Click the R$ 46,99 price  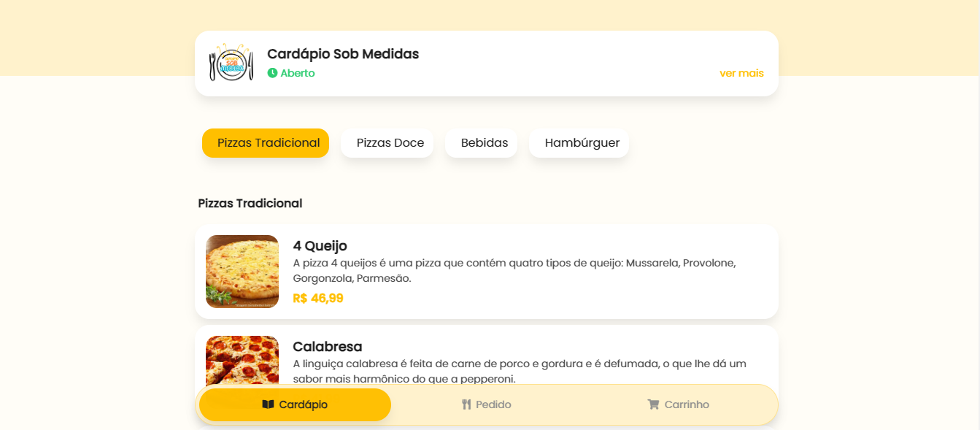click(318, 298)
